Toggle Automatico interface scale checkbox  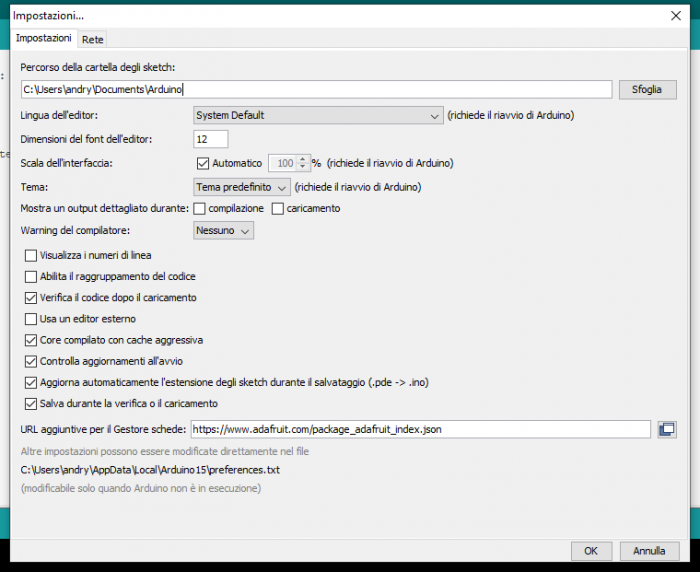204,162
